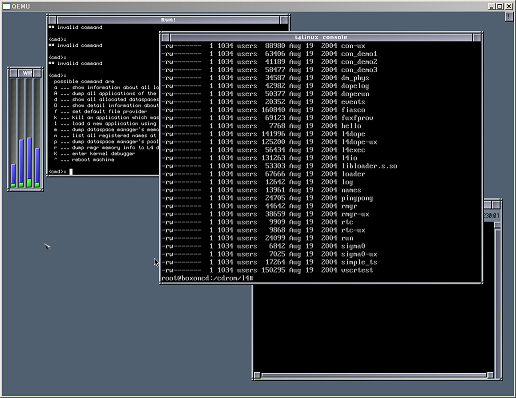Click the file name l4dope-ux
Screen dimensions: 516x398
click(x=359, y=142)
